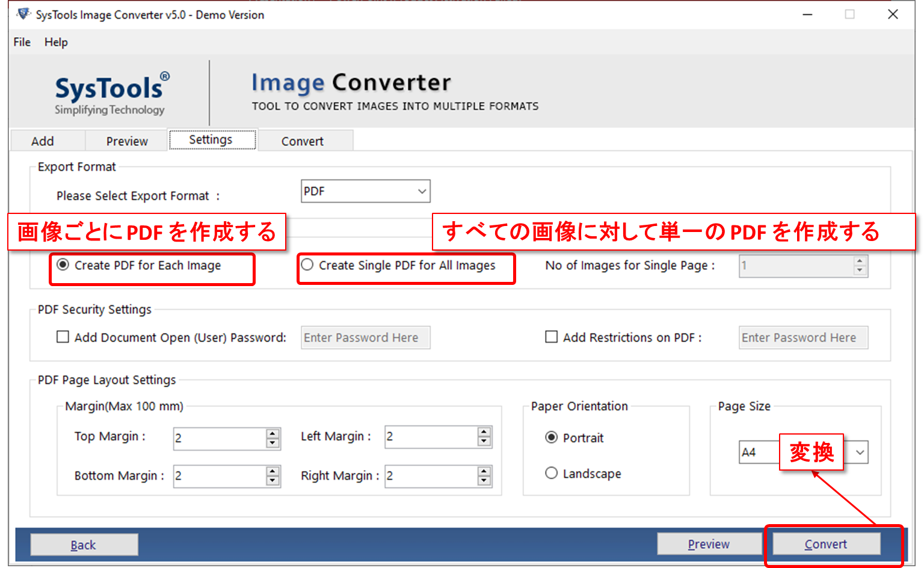The width and height of the screenshot is (924, 568).
Task: Open the Help menu
Action: click(x=55, y=42)
